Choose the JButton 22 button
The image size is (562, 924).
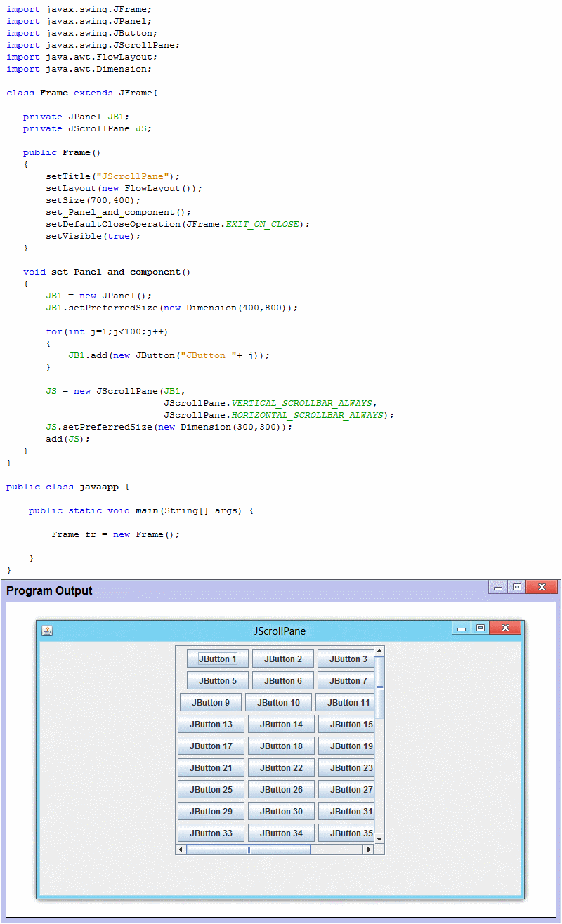(281, 768)
